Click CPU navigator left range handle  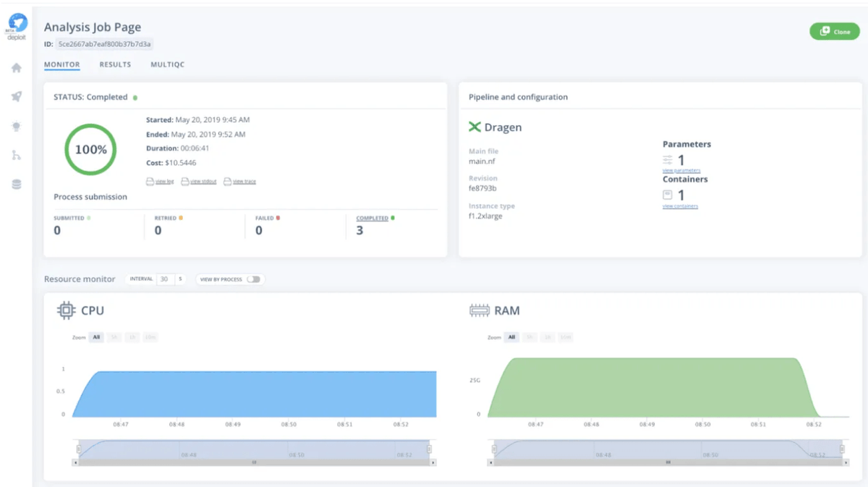click(x=80, y=449)
